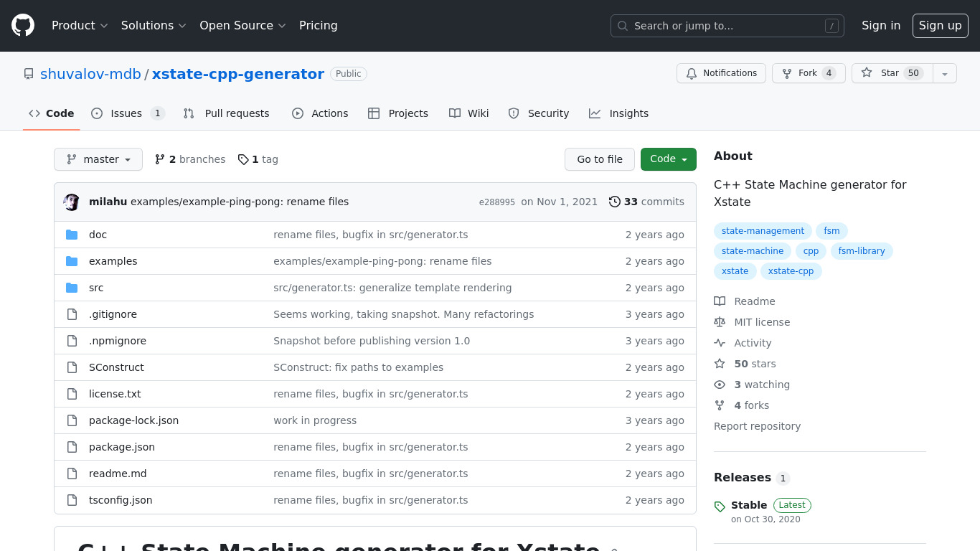Open commit hash e288995
The width and height of the screenshot is (980, 551).
click(497, 202)
